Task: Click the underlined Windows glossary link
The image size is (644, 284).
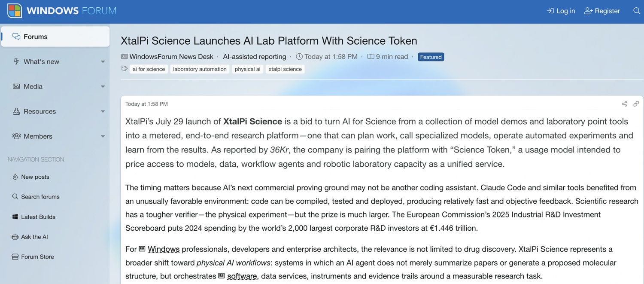Action: 164,249
